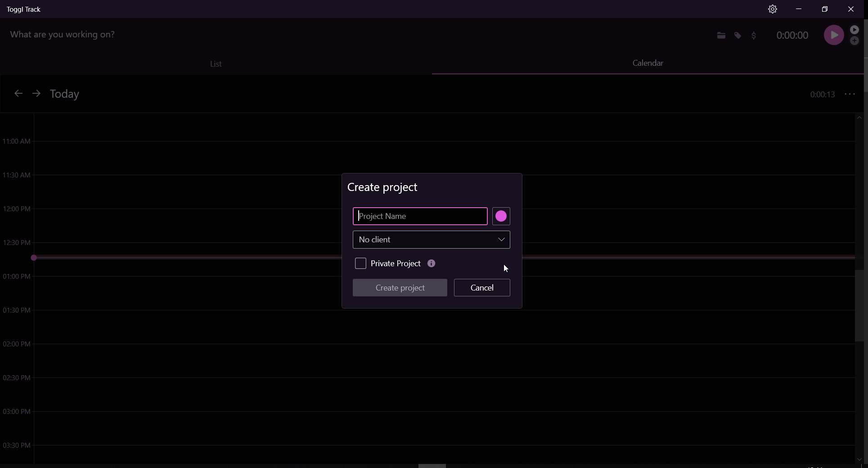Viewport: 868px width, 468px height.
Task: Click the Today date label
Action: (64, 94)
